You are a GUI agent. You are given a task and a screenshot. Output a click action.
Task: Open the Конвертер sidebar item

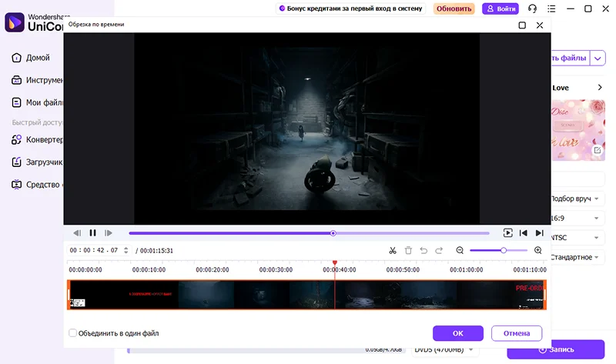click(37, 139)
